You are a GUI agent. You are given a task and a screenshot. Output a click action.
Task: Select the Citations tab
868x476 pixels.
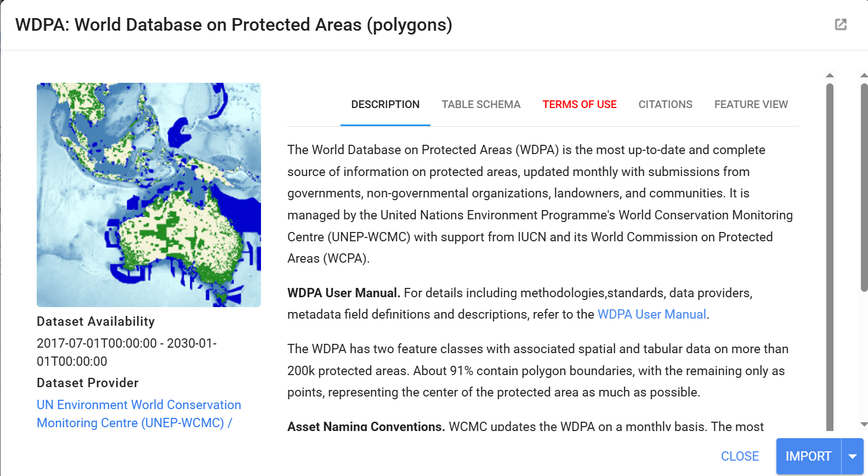pos(665,104)
